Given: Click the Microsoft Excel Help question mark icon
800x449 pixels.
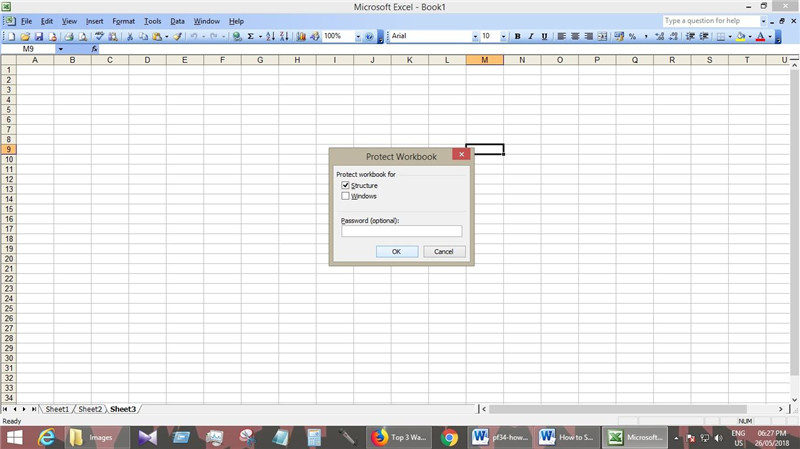Looking at the screenshot, I should [369, 36].
